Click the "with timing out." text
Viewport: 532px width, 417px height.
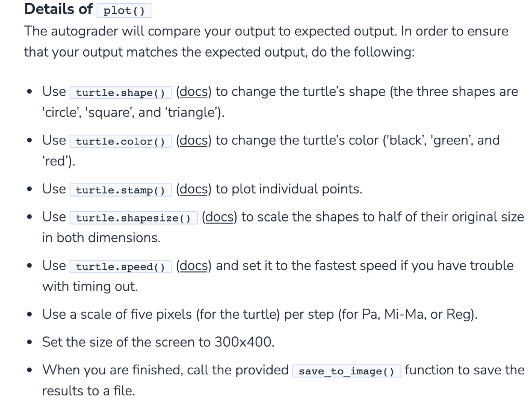pyautogui.click(x=90, y=286)
